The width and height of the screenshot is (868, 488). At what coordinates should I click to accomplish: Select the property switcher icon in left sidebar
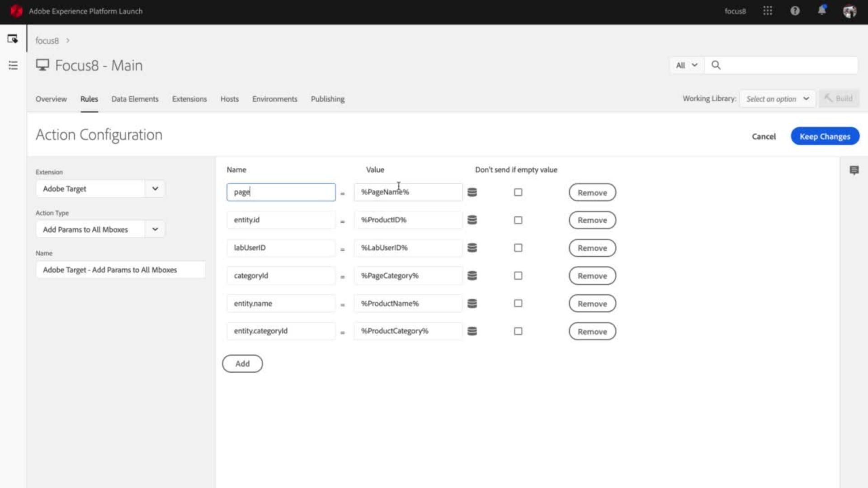13,39
